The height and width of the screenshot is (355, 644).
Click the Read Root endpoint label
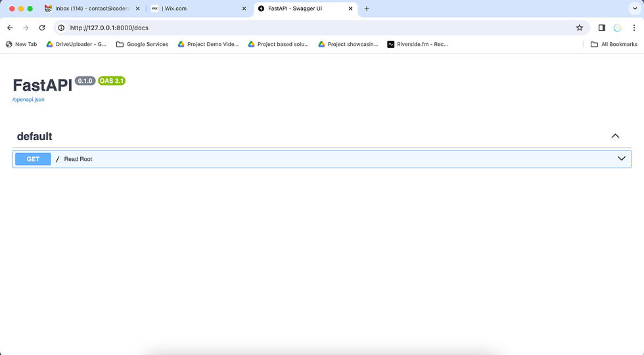(78, 159)
